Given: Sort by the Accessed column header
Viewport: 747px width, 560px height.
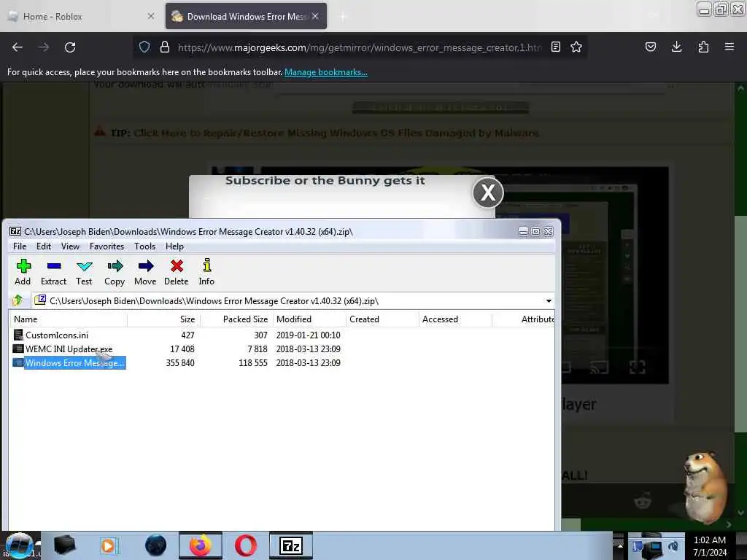Looking at the screenshot, I should point(455,319).
